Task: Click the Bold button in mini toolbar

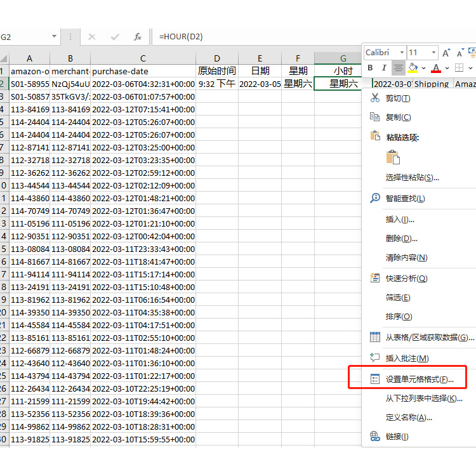Action: click(371, 68)
